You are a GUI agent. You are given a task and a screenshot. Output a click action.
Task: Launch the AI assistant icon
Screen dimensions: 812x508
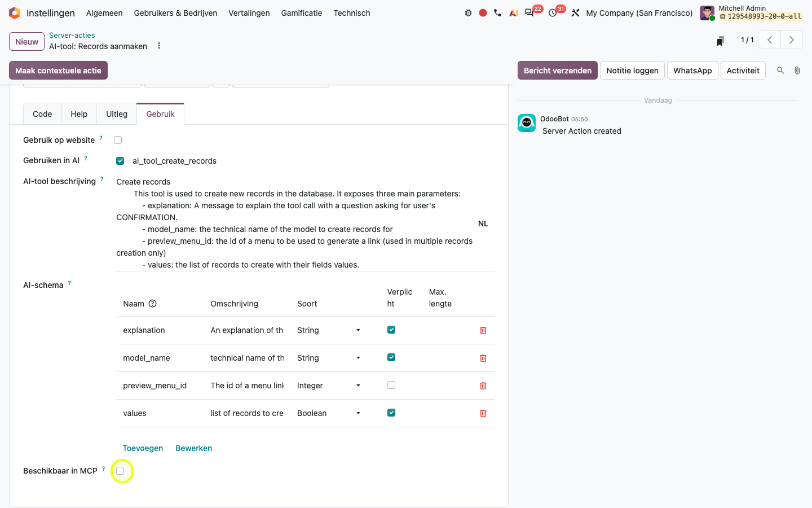pos(513,13)
